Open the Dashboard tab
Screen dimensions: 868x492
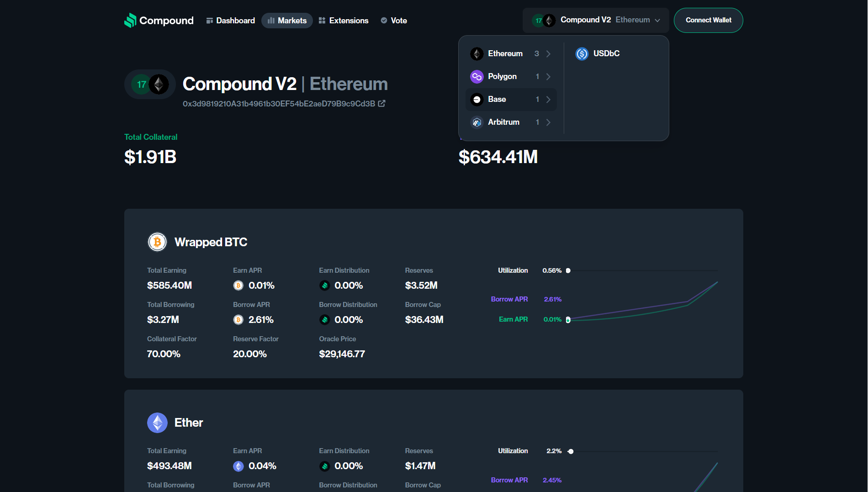[x=230, y=21]
